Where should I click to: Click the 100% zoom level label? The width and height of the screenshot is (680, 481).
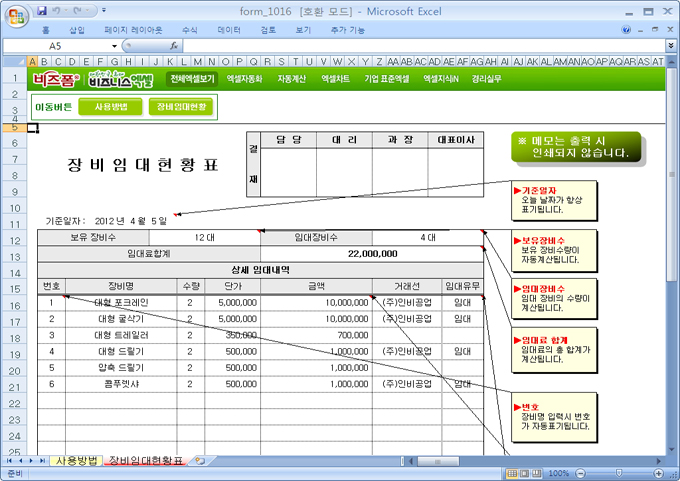[x=559, y=473]
